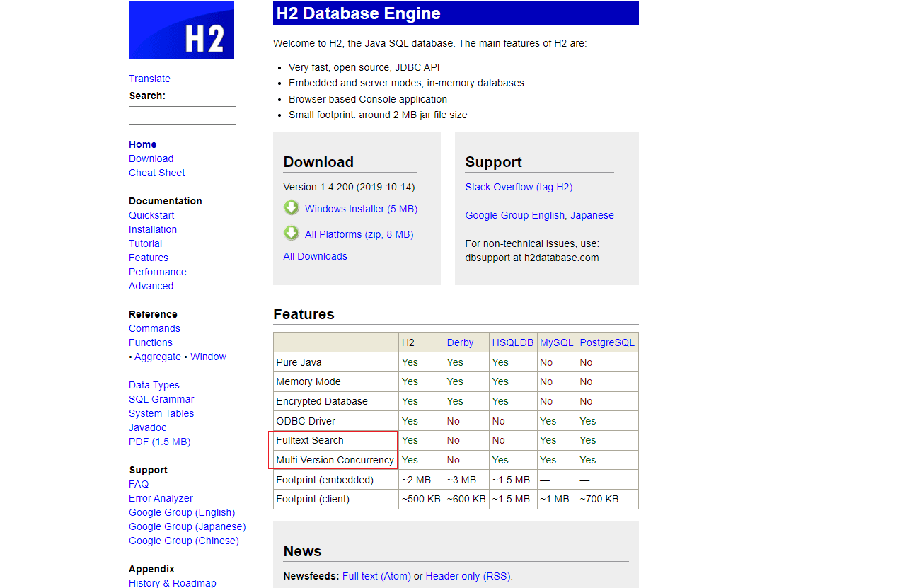Go to Download page in sidebar

coord(151,158)
